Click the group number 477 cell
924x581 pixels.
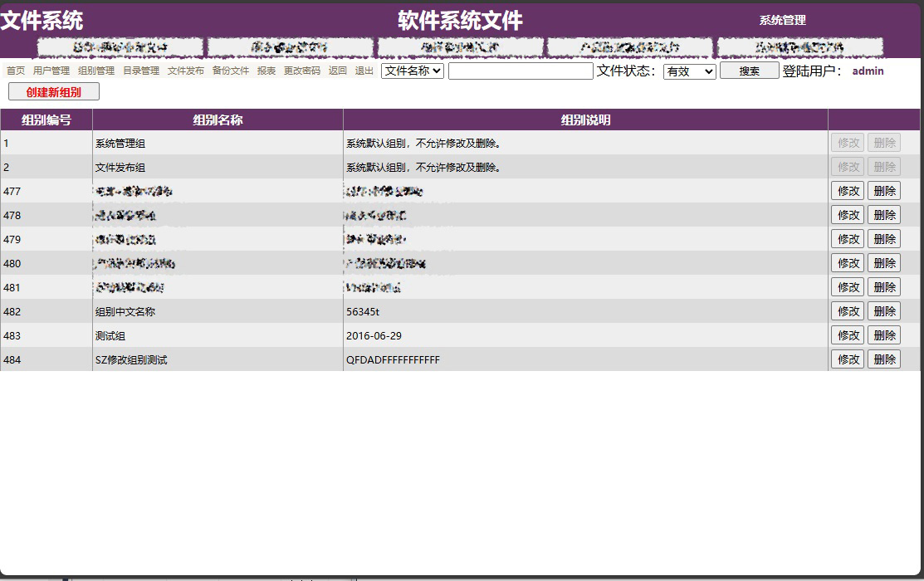point(46,192)
